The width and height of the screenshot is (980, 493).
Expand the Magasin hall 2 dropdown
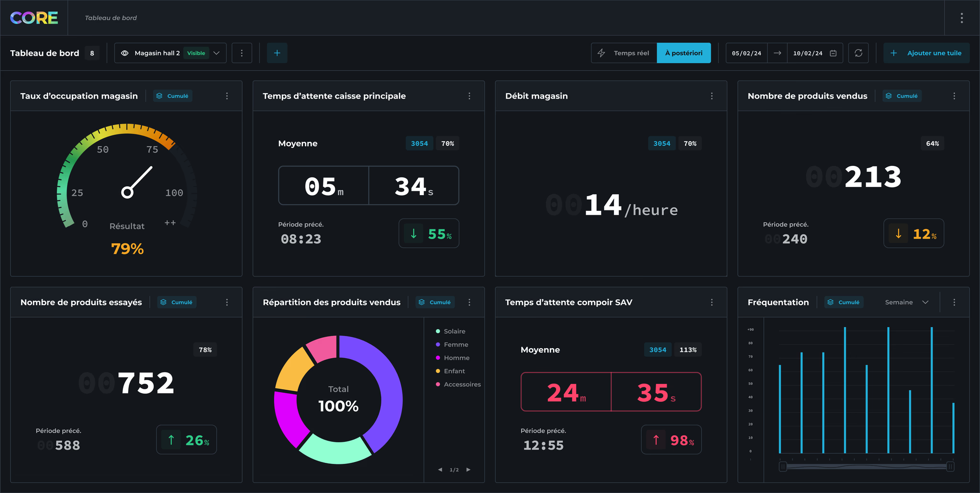click(x=217, y=53)
